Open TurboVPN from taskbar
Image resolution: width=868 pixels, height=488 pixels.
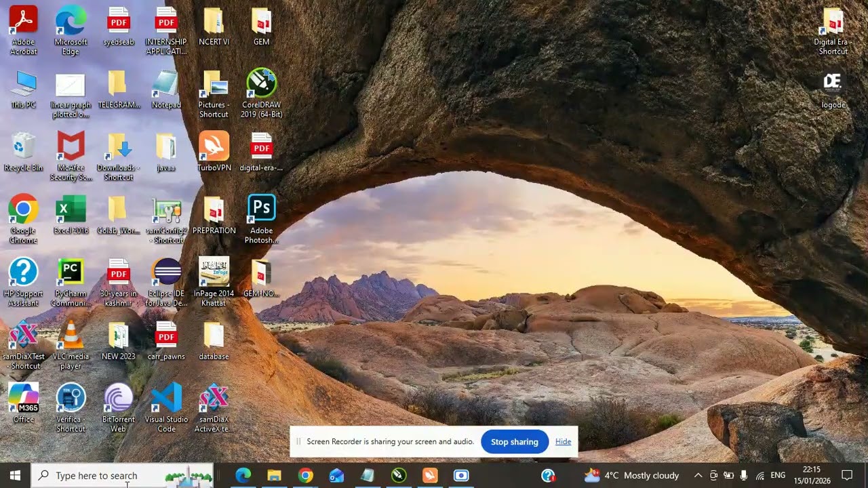430,476
